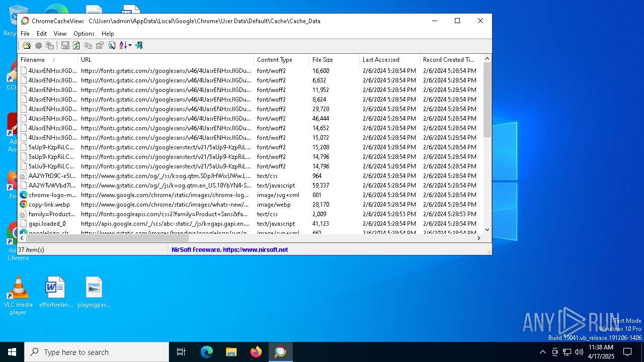Click the volume speaker tray icon

pos(579,352)
